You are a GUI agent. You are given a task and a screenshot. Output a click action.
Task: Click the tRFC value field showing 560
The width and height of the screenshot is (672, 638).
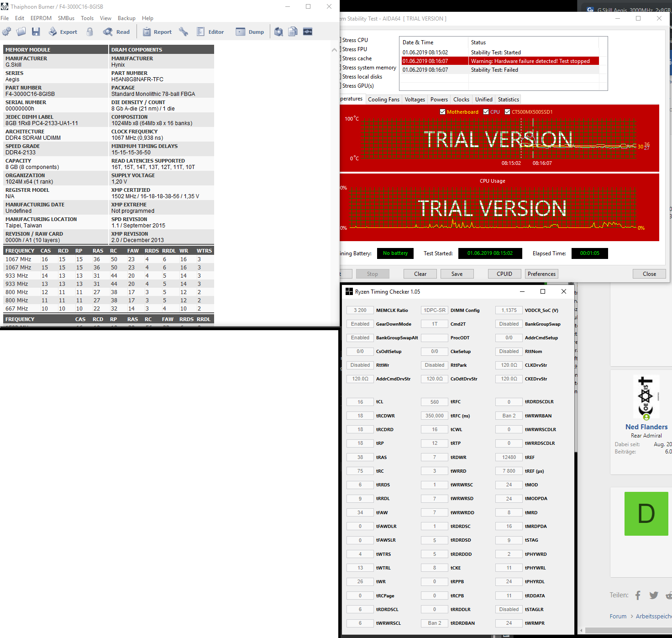tap(435, 402)
